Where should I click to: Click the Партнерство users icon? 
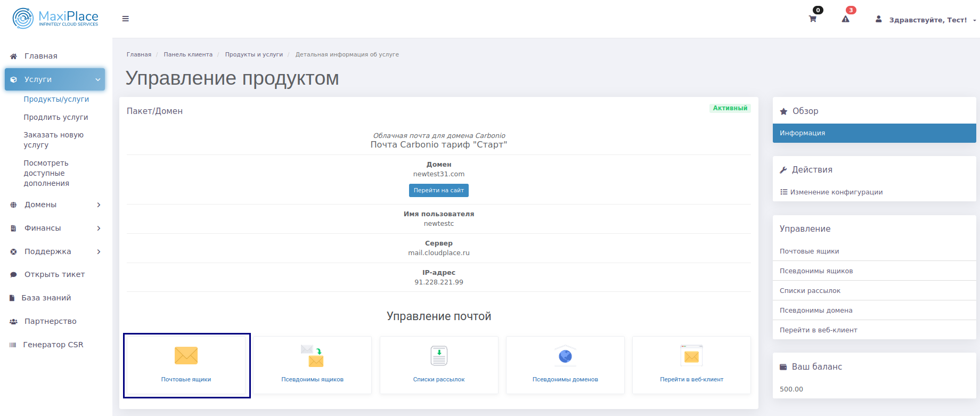click(x=13, y=322)
